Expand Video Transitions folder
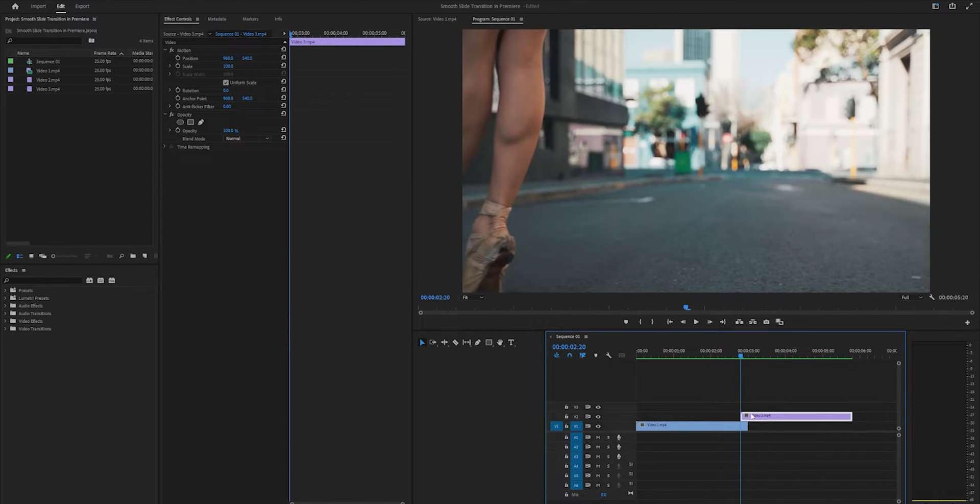This screenshot has width=980, height=504. tap(6, 328)
